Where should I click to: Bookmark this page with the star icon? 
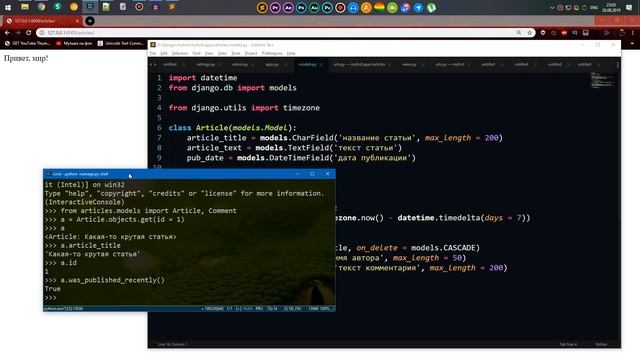coord(530,33)
